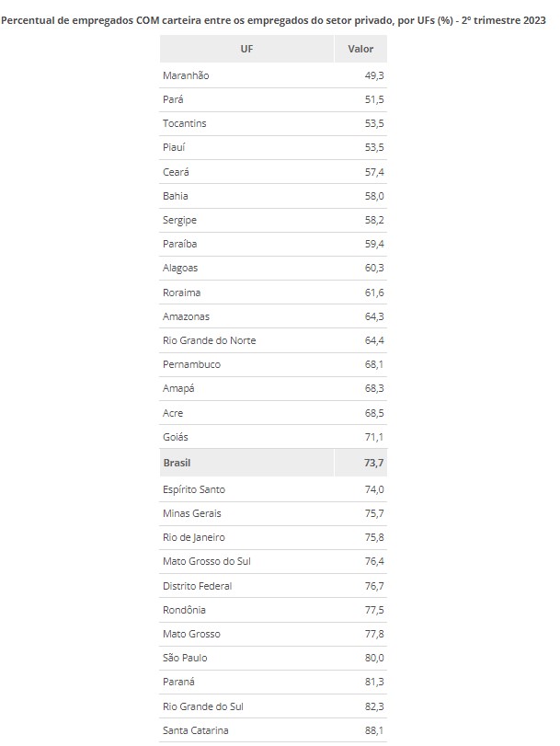
Task: Select the Maranhão row label
Action: coord(186,75)
